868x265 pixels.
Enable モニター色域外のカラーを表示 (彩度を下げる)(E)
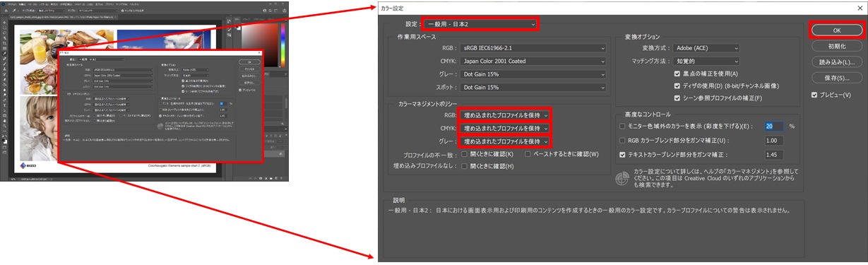(x=622, y=126)
